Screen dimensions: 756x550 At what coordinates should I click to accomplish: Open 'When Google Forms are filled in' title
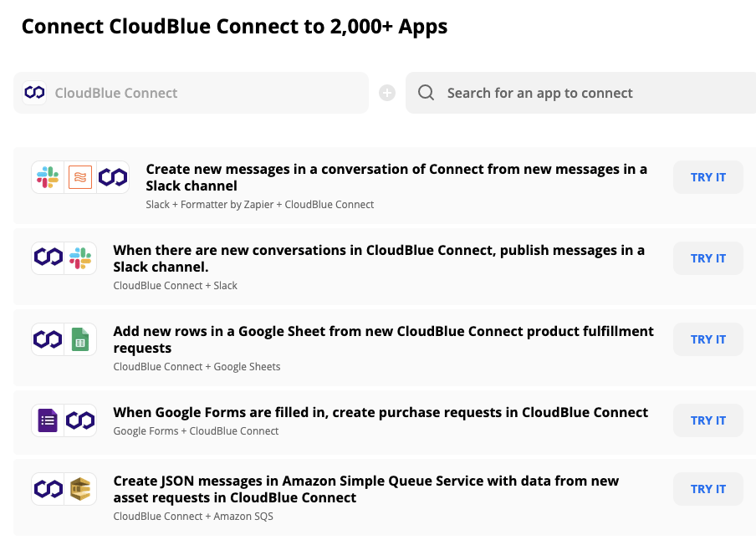381,413
